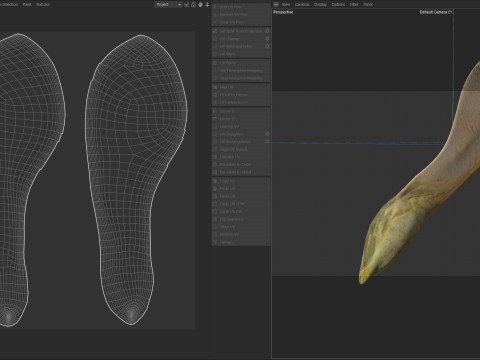Choose Boundary to Circle
The width and height of the screenshot is (480, 360).
tap(241, 165)
